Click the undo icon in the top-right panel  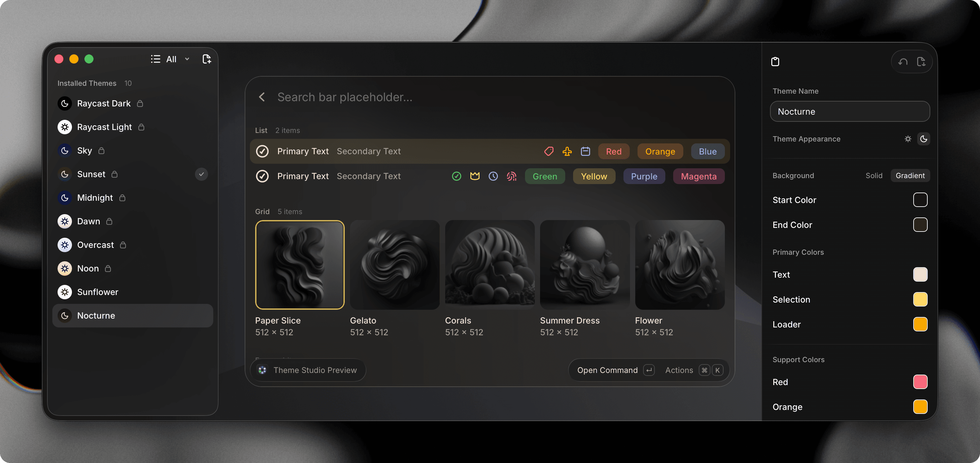903,61
